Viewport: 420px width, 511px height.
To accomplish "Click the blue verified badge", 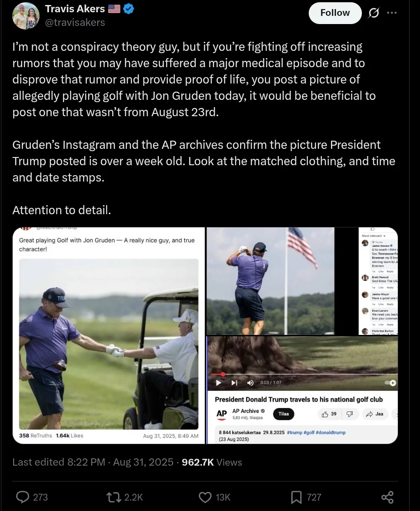I will click(129, 9).
